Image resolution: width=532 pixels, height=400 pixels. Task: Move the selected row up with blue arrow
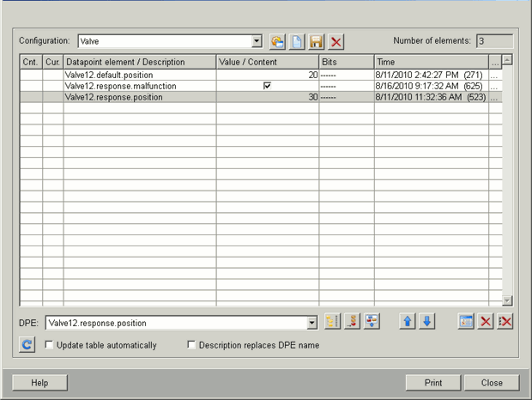(408, 322)
